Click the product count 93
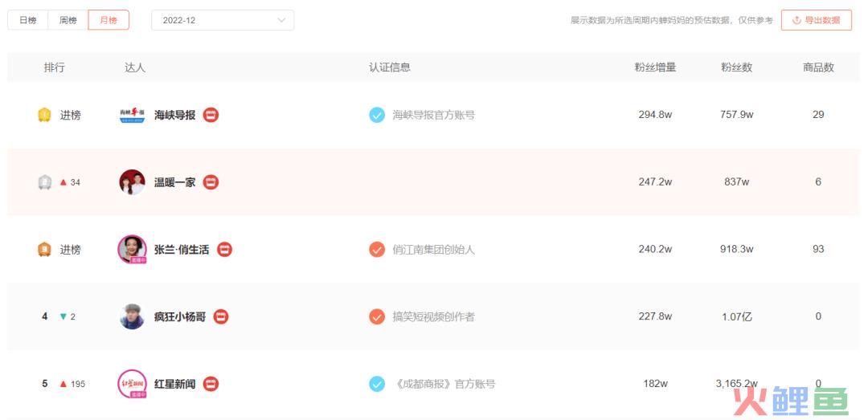 pos(818,249)
